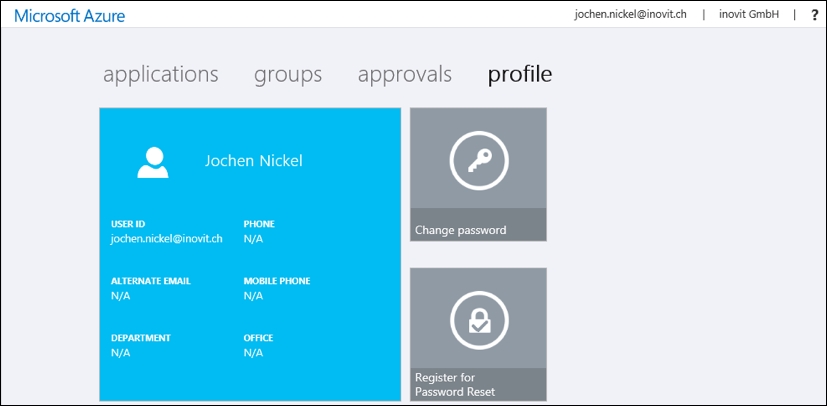Image resolution: width=827 pixels, height=406 pixels.
Task: Open help via the question mark icon
Action: 815,15
